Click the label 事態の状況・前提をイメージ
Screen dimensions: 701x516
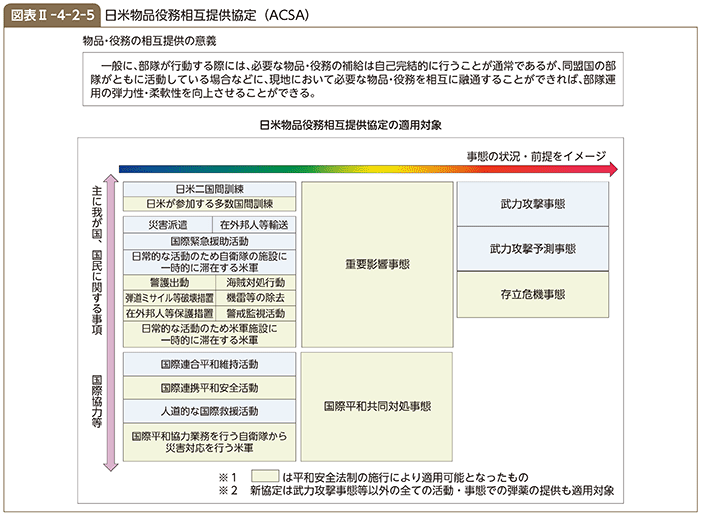[536, 156]
